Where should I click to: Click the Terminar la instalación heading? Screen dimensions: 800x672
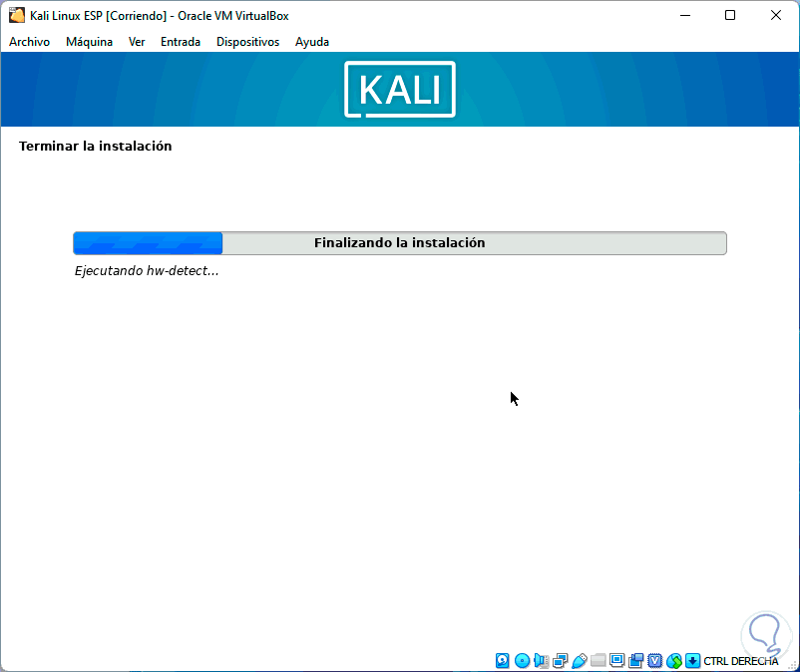pos(96,147)
